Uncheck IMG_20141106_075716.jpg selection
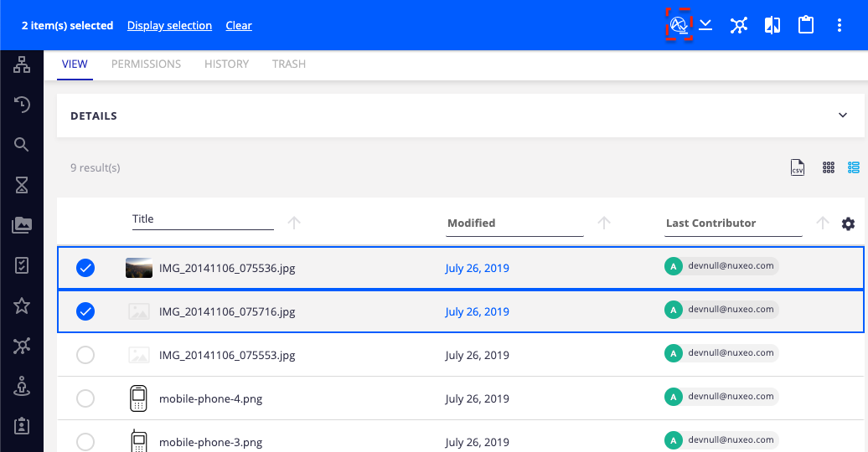The image size is (868, 452). coord(85,311)
